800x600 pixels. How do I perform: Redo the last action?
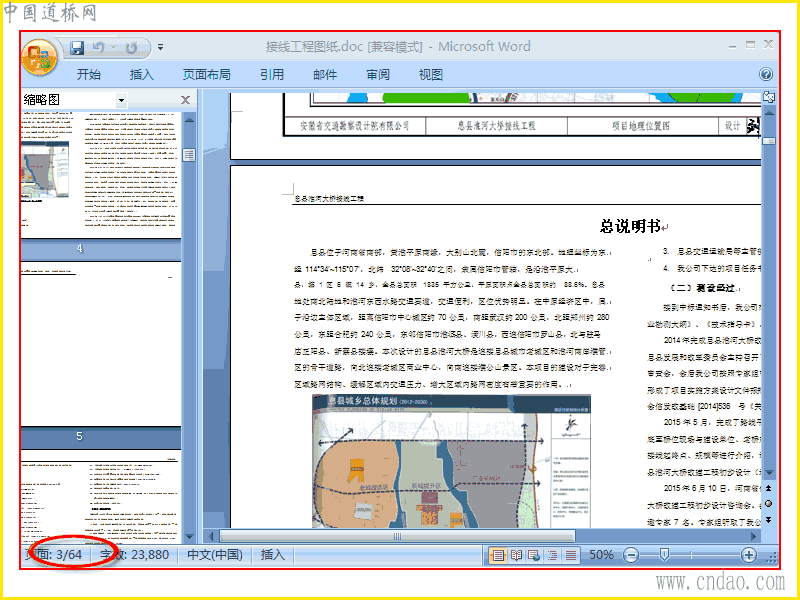pos(131,48)
